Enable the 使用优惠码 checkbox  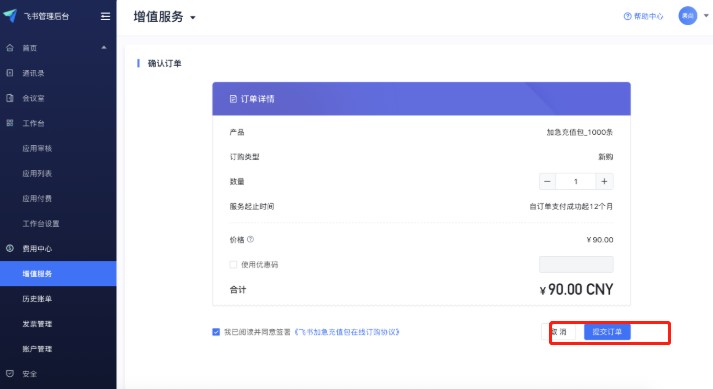[233, 264]
